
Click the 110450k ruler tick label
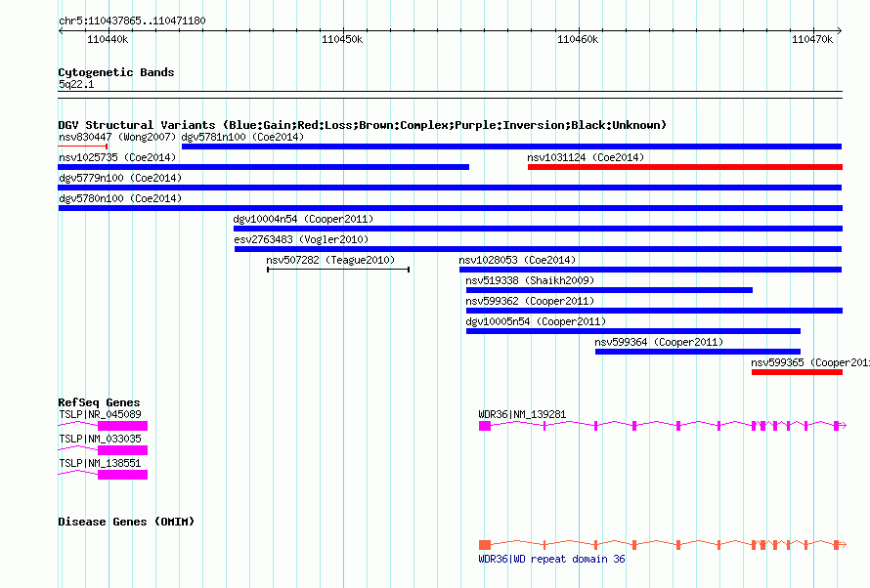(x=342, y=39)
